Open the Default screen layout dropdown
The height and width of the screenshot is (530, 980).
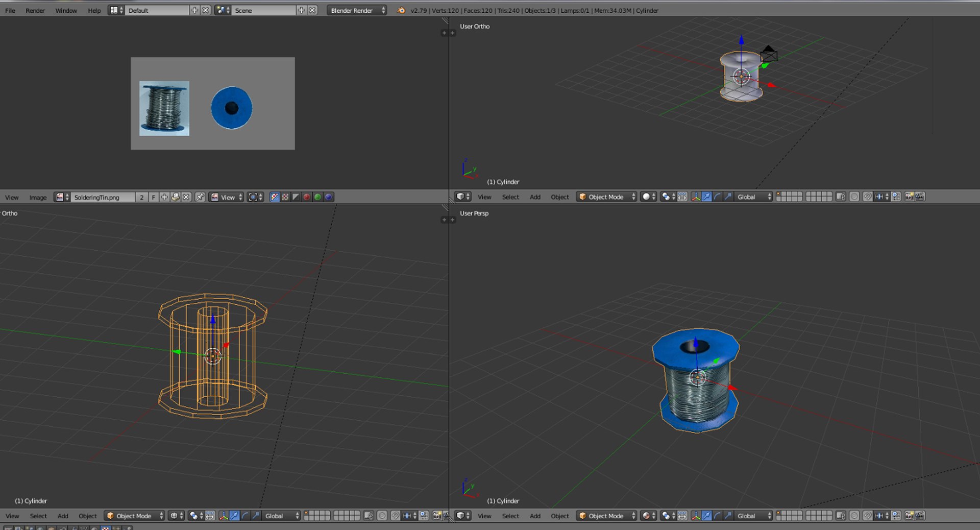[x=116, y=10]
